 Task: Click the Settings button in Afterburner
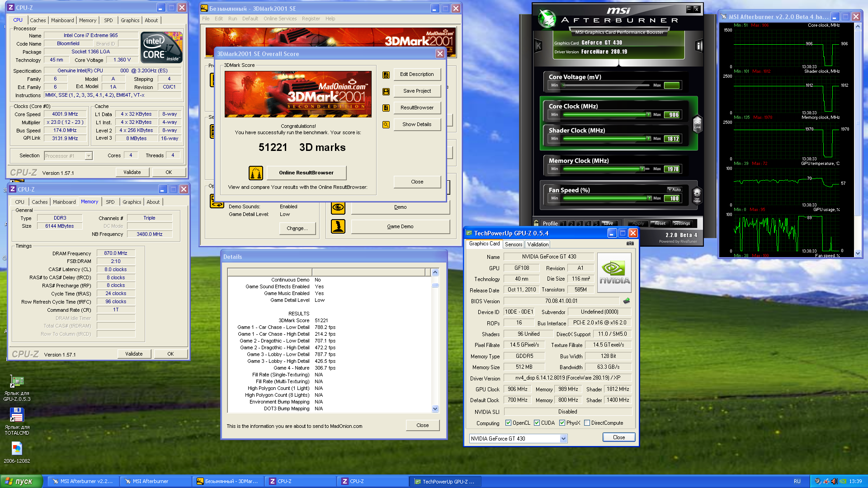point(682,223)
